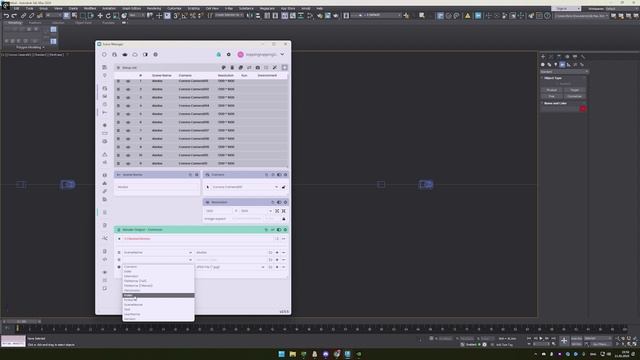
Task: Select the Helpers category in Create panel
Action: [x=569, y=64]
